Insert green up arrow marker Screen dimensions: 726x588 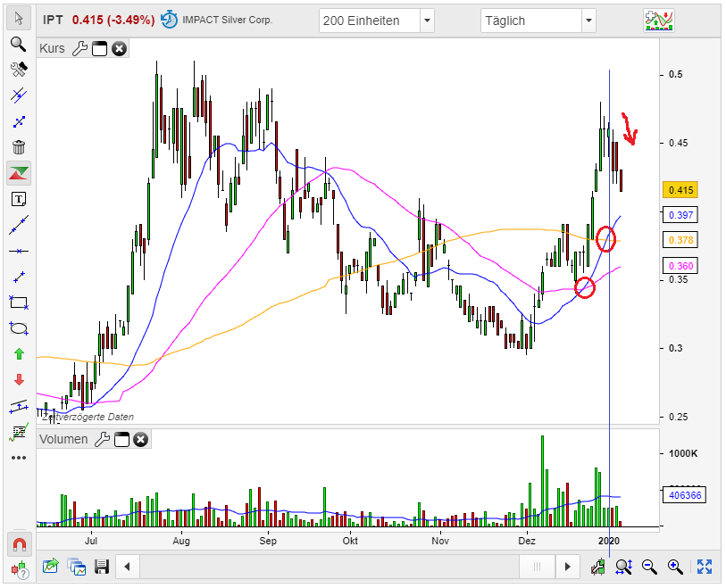click(19, 354)
